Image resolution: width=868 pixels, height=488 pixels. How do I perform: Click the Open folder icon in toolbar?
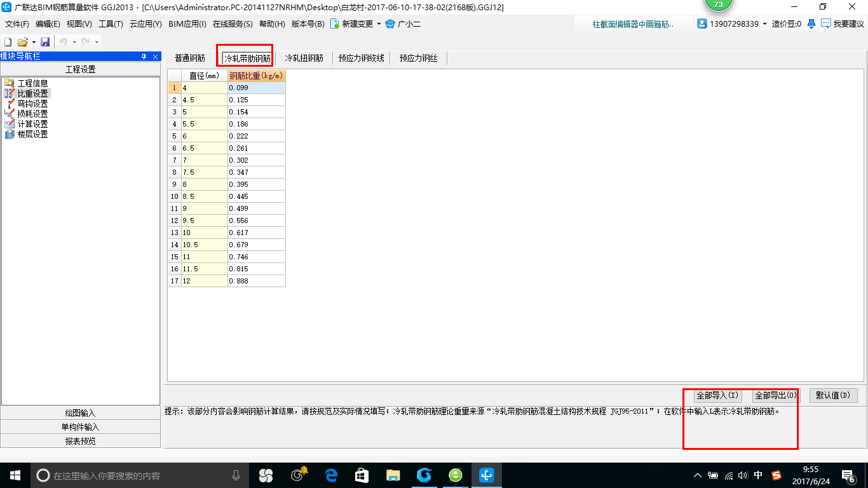pos(22,41)
